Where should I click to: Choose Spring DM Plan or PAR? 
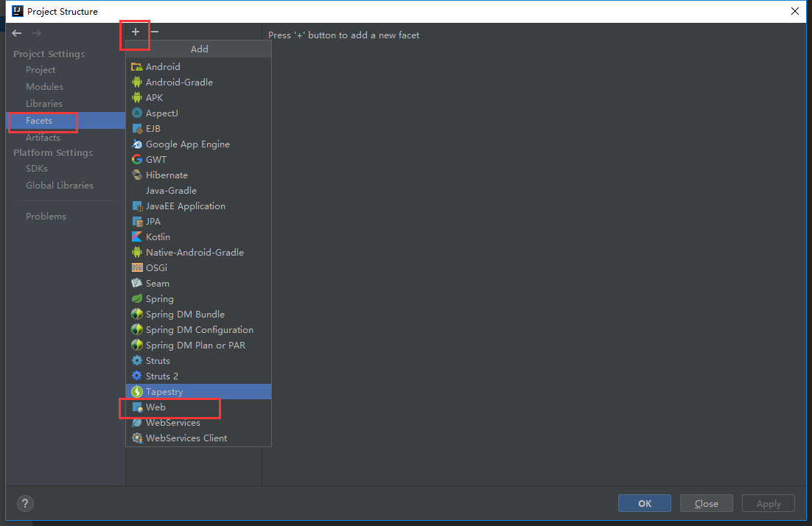198,346
